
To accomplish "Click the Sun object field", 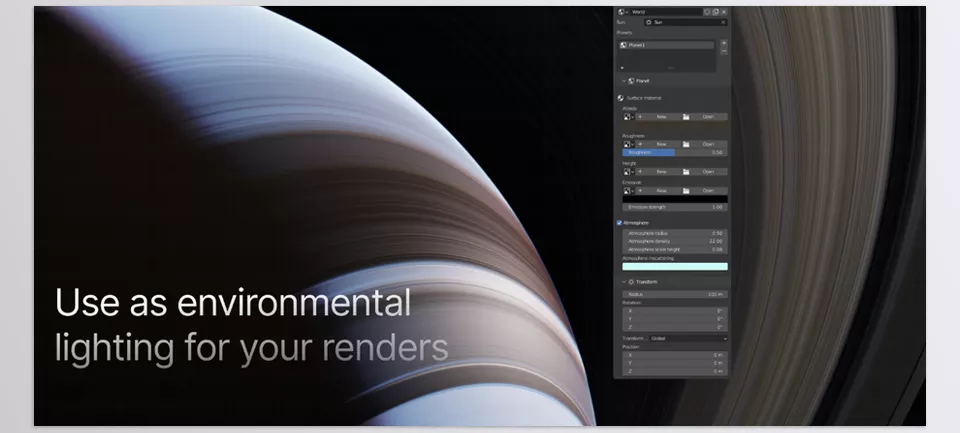I will tap(686, 22).
